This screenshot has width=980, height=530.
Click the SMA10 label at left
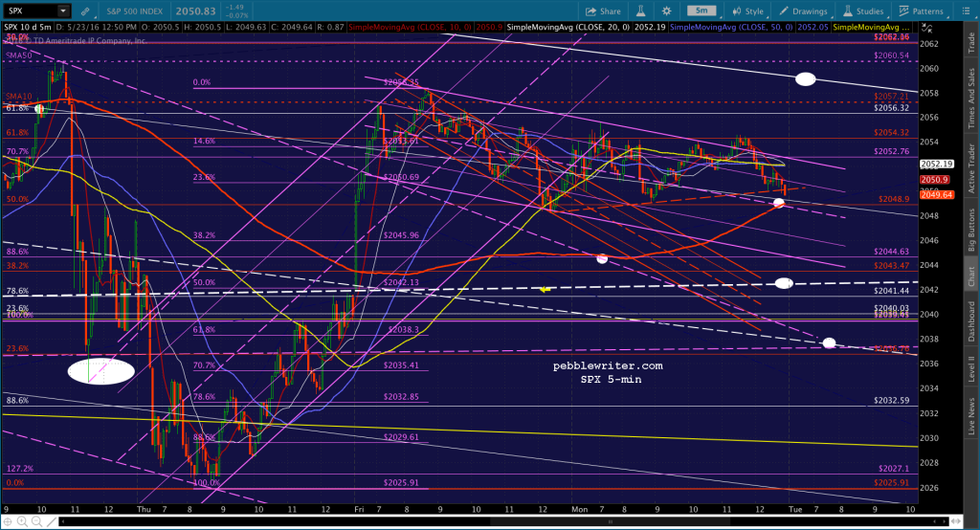point(19,97)
